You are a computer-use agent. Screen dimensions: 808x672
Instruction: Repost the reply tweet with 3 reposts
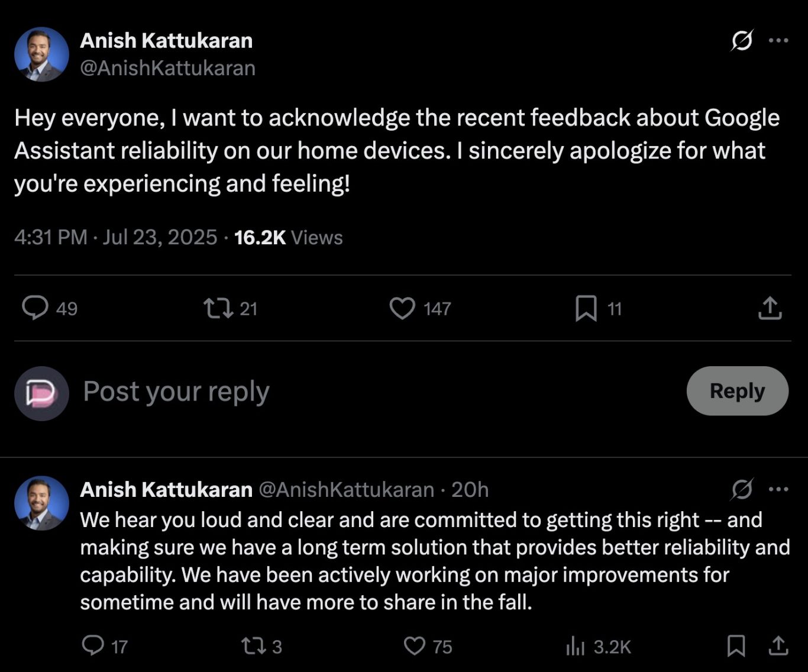click(254, 646)
